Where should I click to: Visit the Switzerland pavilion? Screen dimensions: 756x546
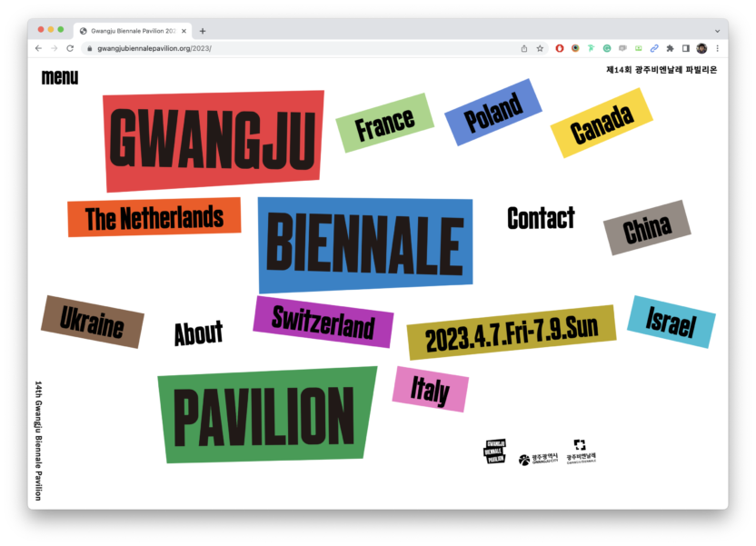323,322
